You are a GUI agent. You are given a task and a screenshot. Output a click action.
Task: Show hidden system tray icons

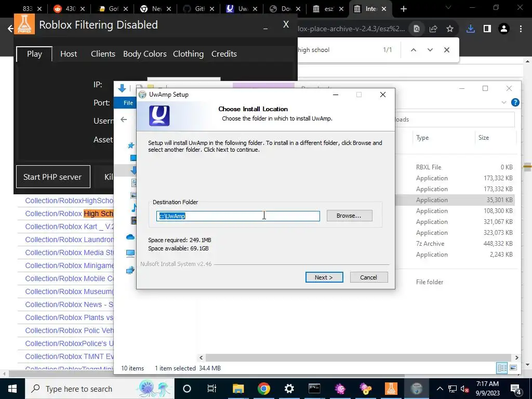pos(440,389)
